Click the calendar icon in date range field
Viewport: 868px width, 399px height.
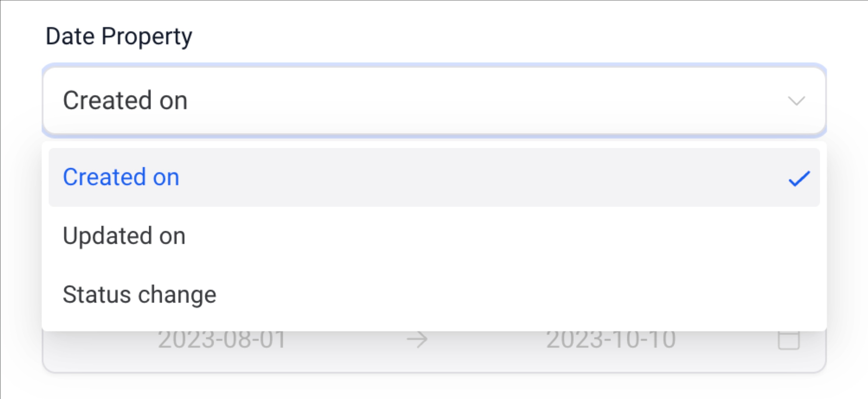pyautogui.click(x=789, y=340)
